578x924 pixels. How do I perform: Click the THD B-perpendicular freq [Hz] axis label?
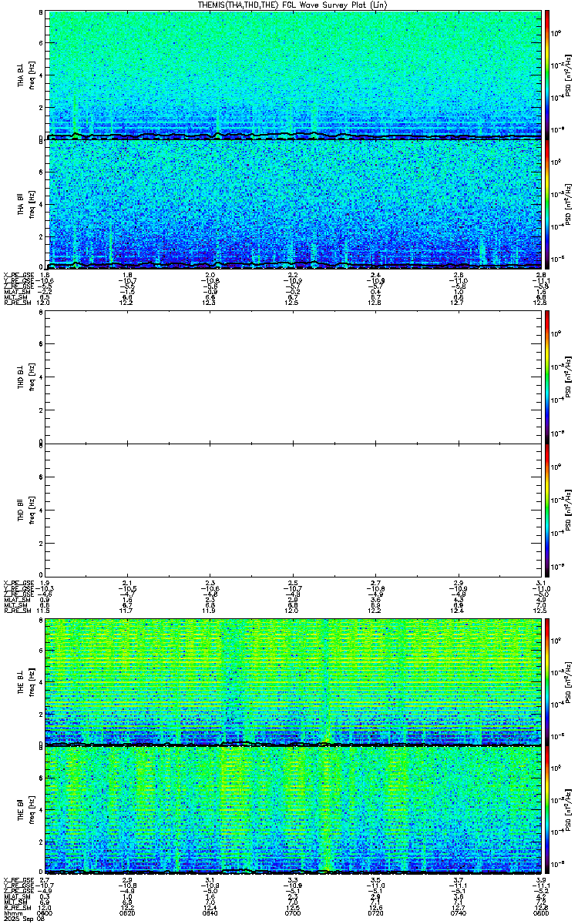[33, 377]
